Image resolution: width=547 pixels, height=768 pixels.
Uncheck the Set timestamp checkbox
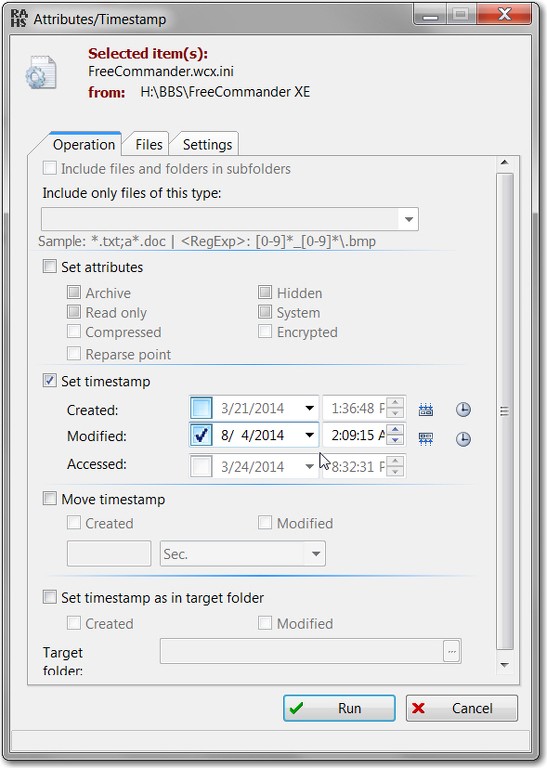point(49,381)
